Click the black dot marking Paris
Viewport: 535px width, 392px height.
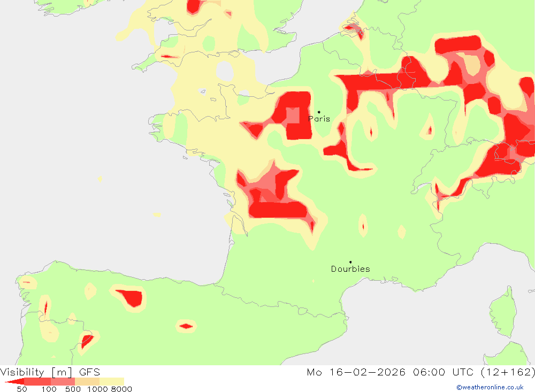[x=319, y=112]
